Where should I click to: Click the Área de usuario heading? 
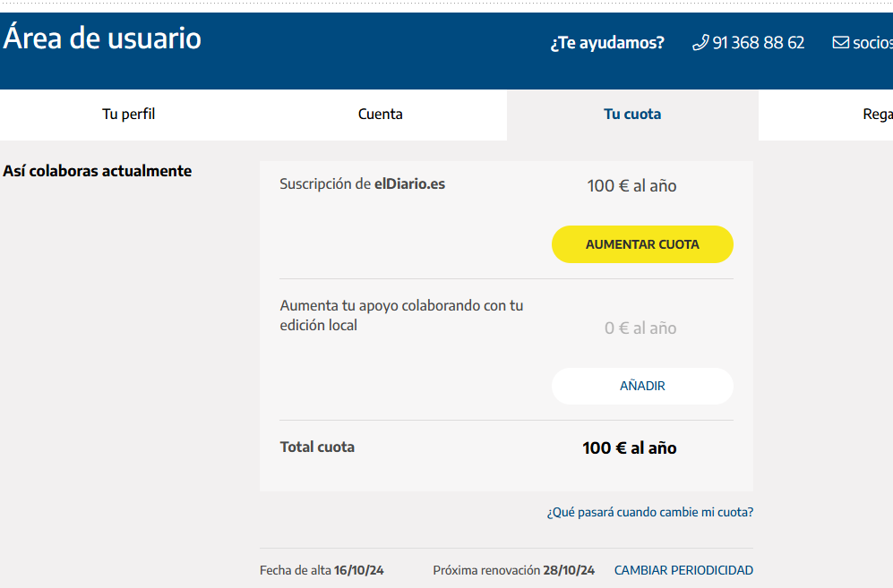[x=102, y=38]
